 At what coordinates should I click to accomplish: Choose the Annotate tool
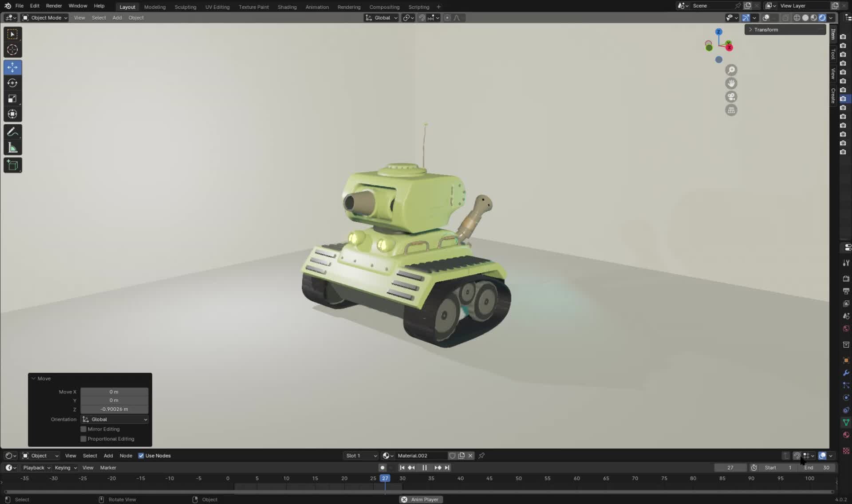(x=12, y=131)
